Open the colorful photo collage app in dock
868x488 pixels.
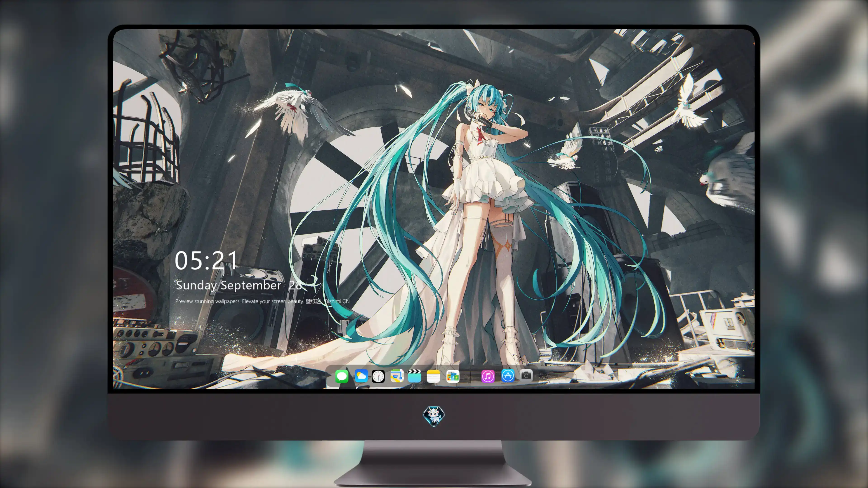tap(453, 376)
